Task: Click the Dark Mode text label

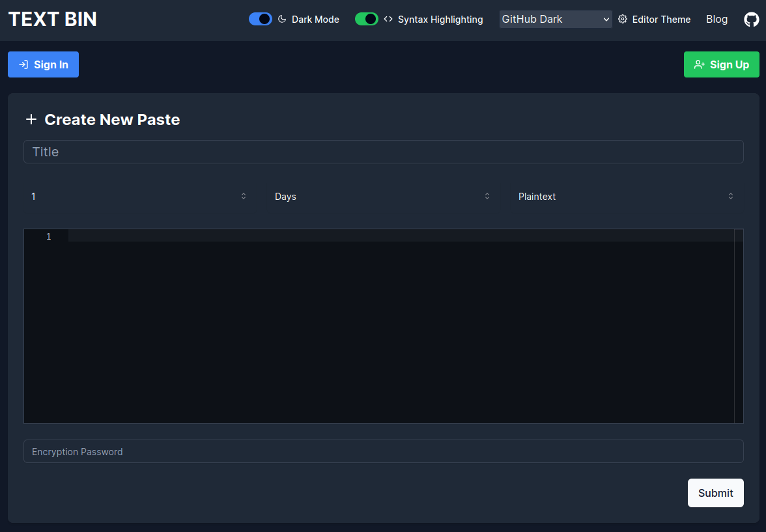Action: [315, 19]
